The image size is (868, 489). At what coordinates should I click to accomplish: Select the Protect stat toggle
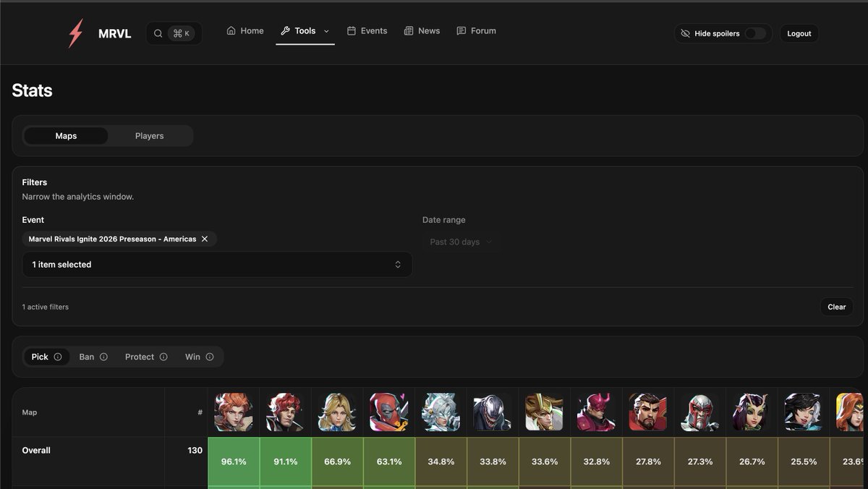[x=146, y=357]
